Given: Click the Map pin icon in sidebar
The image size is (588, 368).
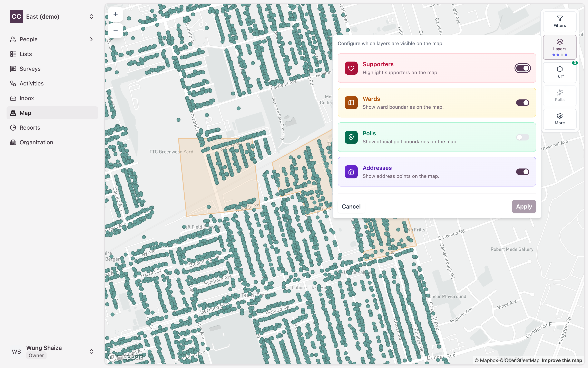Looking at the screenshot, I should (13, 113).
